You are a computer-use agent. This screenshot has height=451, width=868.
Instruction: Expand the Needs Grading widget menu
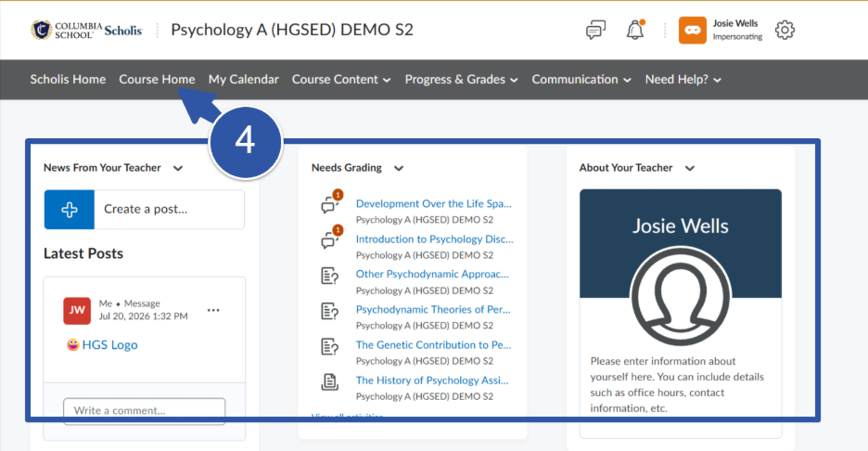tap(399, 169)
